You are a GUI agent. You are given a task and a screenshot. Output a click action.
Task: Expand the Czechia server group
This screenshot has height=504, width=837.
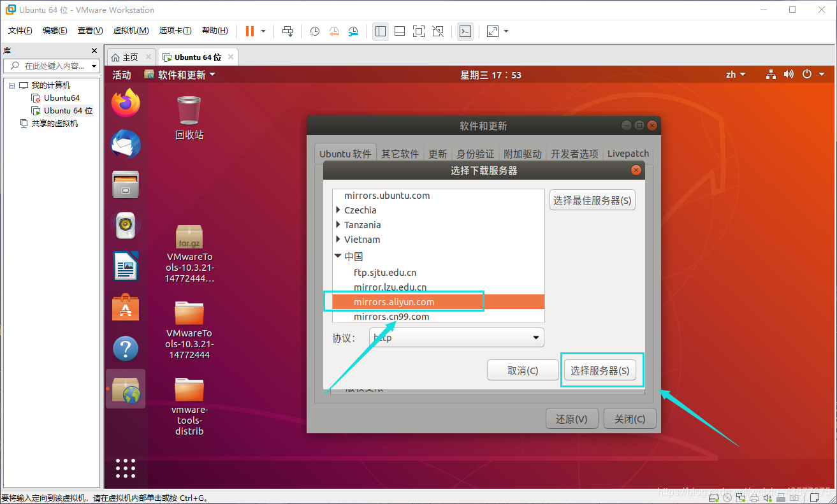tap(338, 210)
